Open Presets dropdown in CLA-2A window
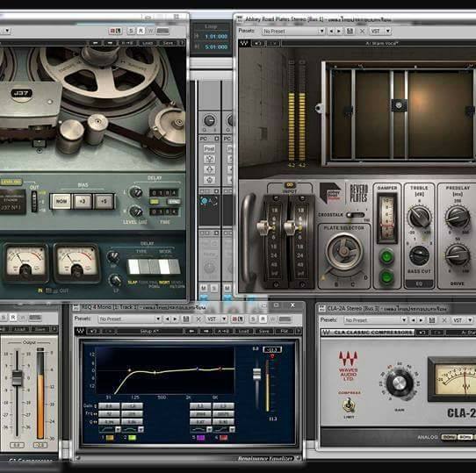476x473 pixels. 376,320
